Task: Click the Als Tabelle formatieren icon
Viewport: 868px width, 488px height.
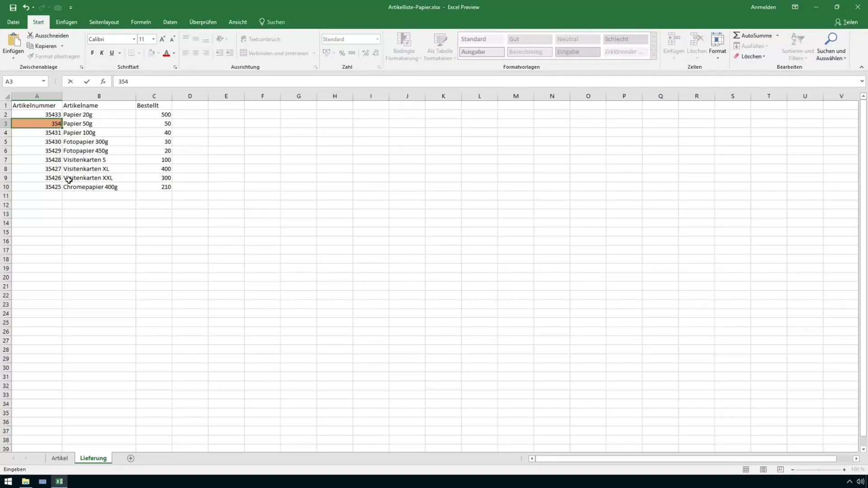Action: (x=441, y=45)
